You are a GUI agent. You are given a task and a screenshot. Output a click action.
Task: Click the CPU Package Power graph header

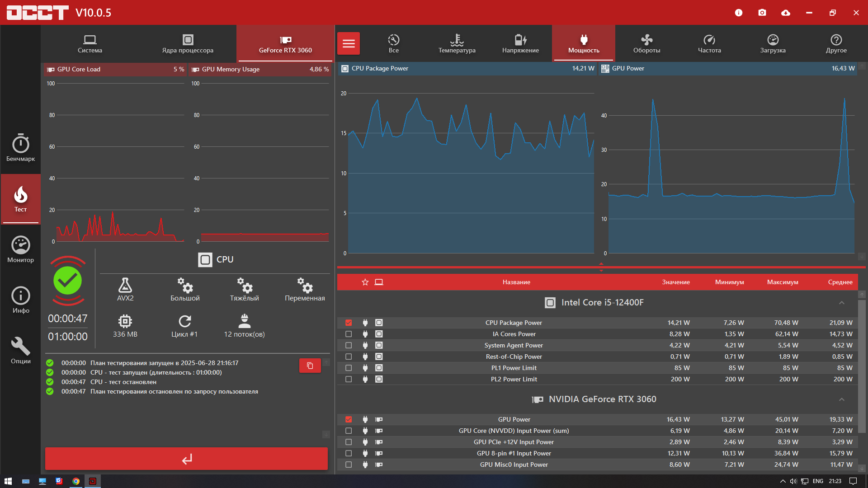tap(467, 69)
